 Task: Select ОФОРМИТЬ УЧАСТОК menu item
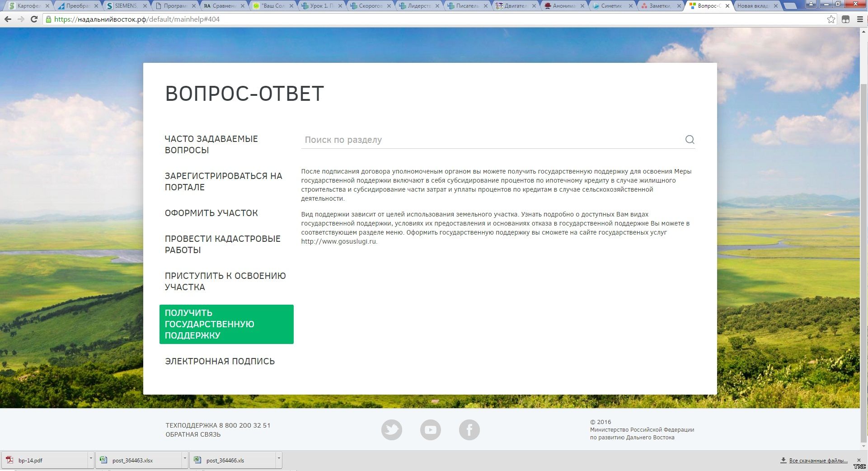tap(211, 213)
